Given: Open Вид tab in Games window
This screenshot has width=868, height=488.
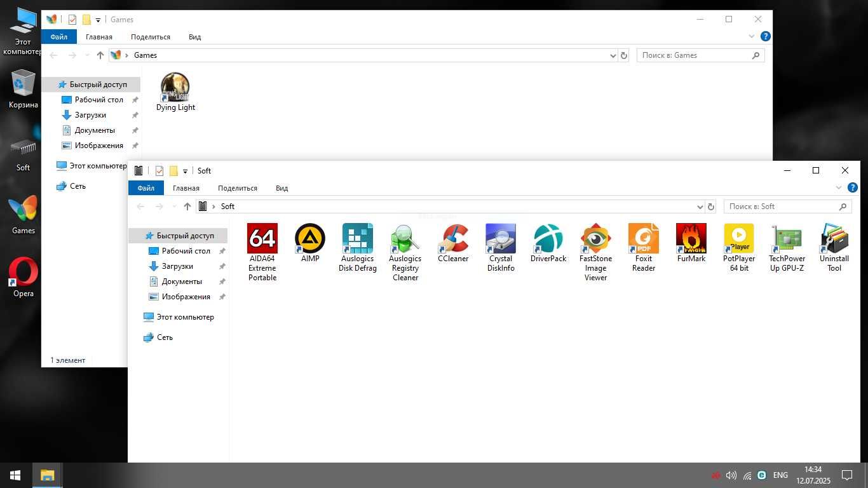Looking at the screenshot, I should point(195,37).
